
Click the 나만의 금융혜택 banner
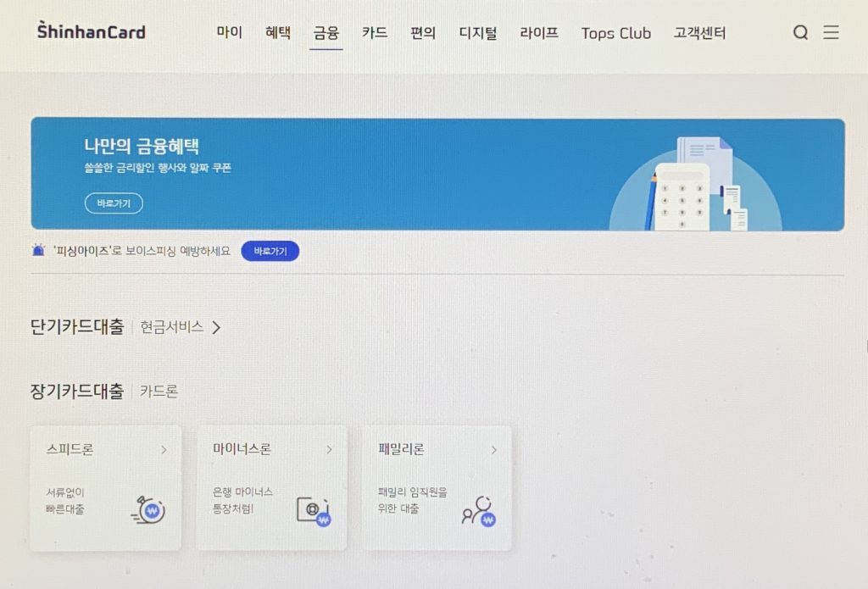[x=438, y=175]
